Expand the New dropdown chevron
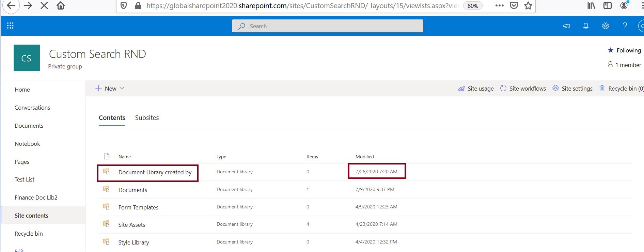This screenshot has width=644, height=252. [122, 88]
